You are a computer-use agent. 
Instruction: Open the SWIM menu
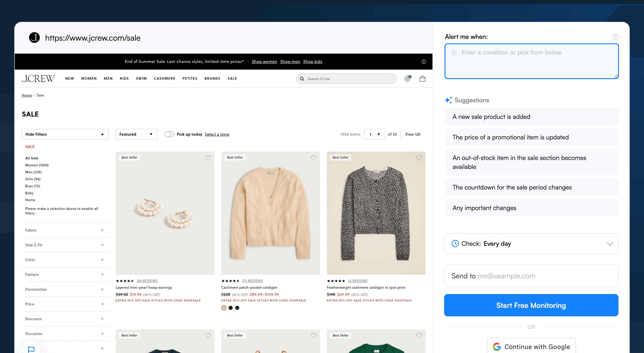point(141,78)
